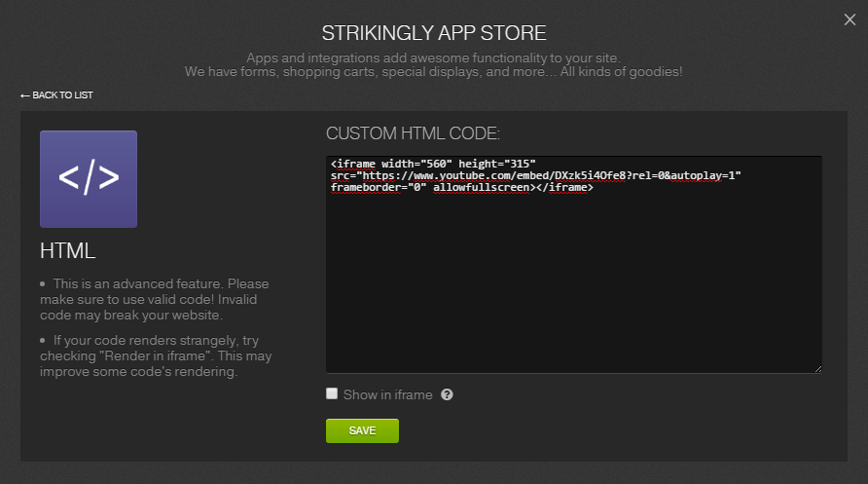The image size is (868, 484).
Task: Click the 'CUSTOM HTML CODE:' heading
Action: click(x=413, y=133)
